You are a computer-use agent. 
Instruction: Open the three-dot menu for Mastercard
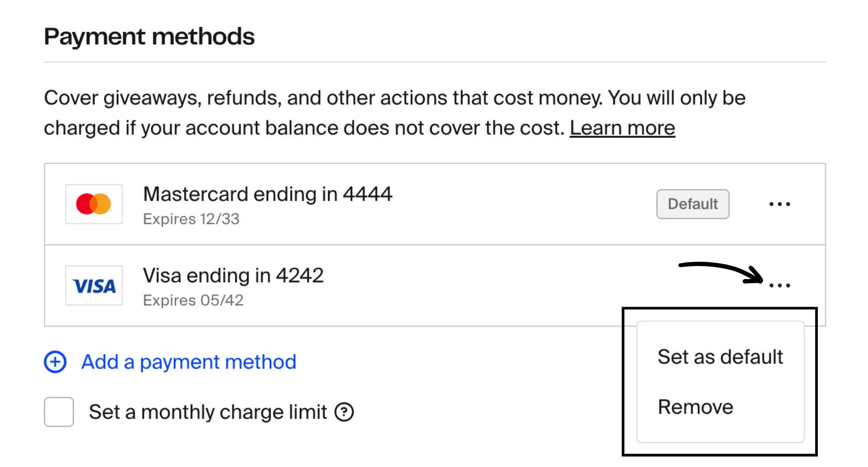[779, 204]
